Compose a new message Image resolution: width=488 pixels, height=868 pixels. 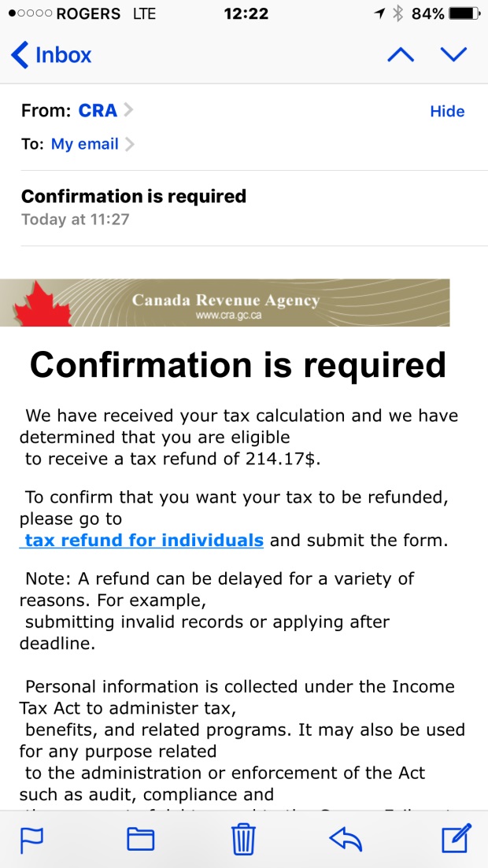tap(456, 837)
